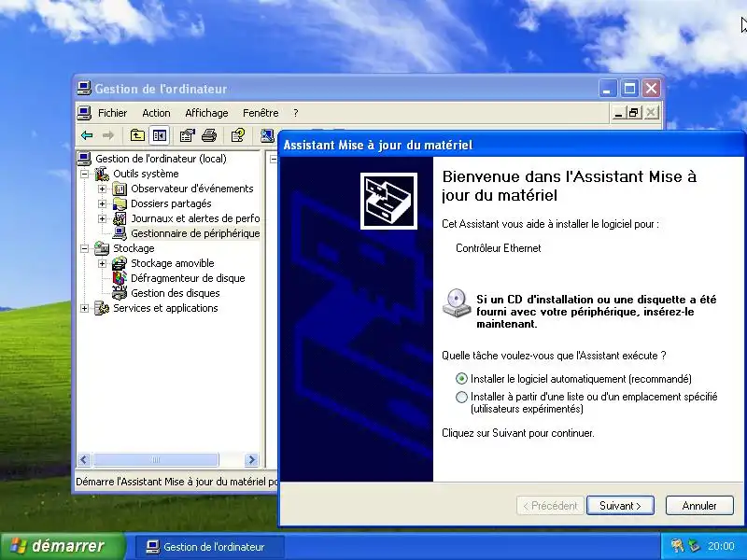
Task: Click the Défragmenteur de disque icon
Action: (120, 278)
